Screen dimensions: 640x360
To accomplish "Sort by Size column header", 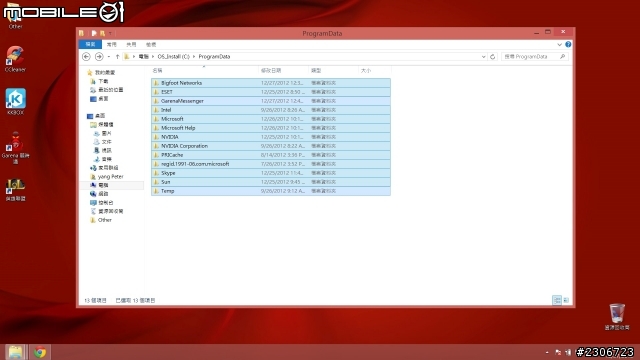I will (x=374, y=71).
